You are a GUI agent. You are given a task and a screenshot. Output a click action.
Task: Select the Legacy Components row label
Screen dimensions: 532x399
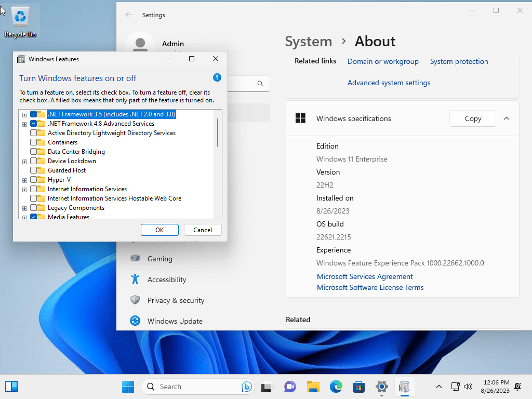(x=76, y=208)
